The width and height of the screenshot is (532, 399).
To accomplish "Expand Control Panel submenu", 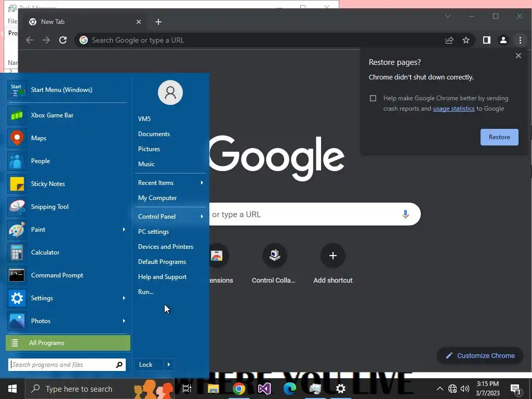I will pos(170,217).
